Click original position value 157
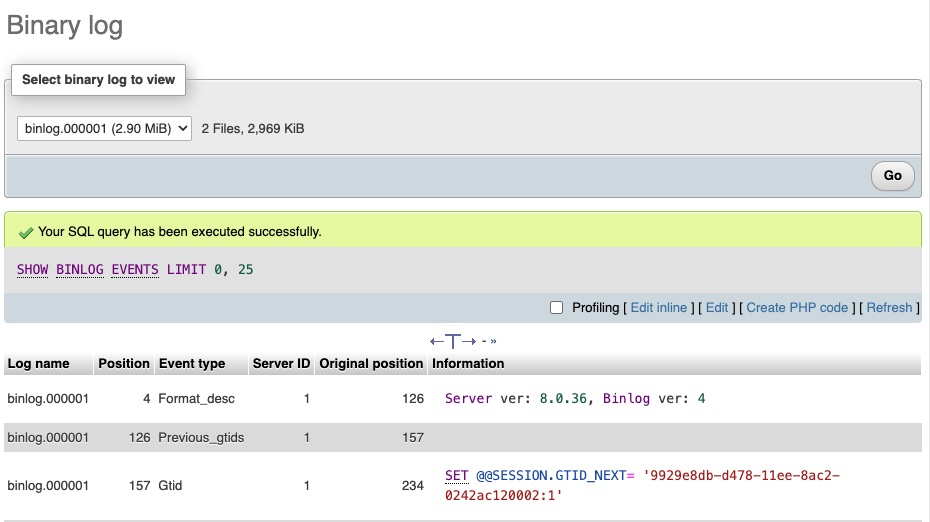 point(413,438)
